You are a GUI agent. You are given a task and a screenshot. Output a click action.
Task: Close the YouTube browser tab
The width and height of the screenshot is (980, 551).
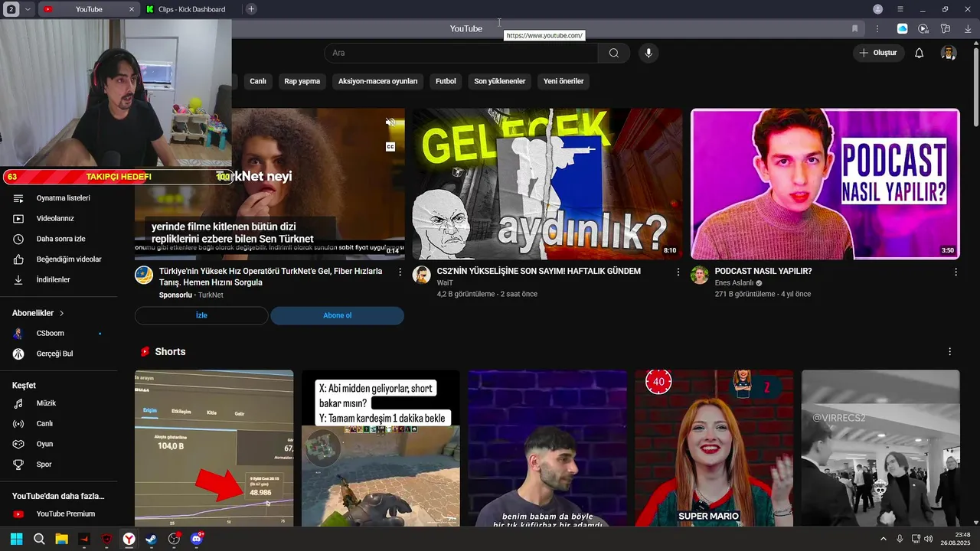(x=132, y=9)
